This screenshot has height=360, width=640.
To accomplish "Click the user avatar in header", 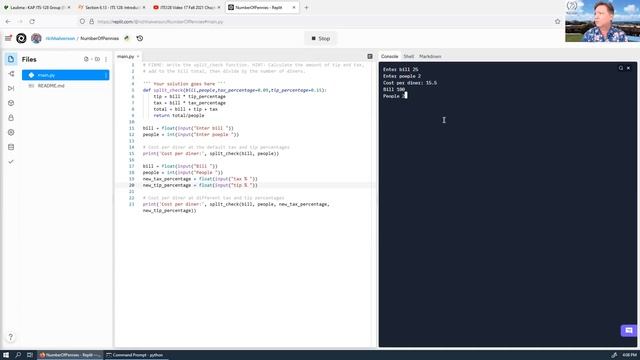I will click(36, 38).
